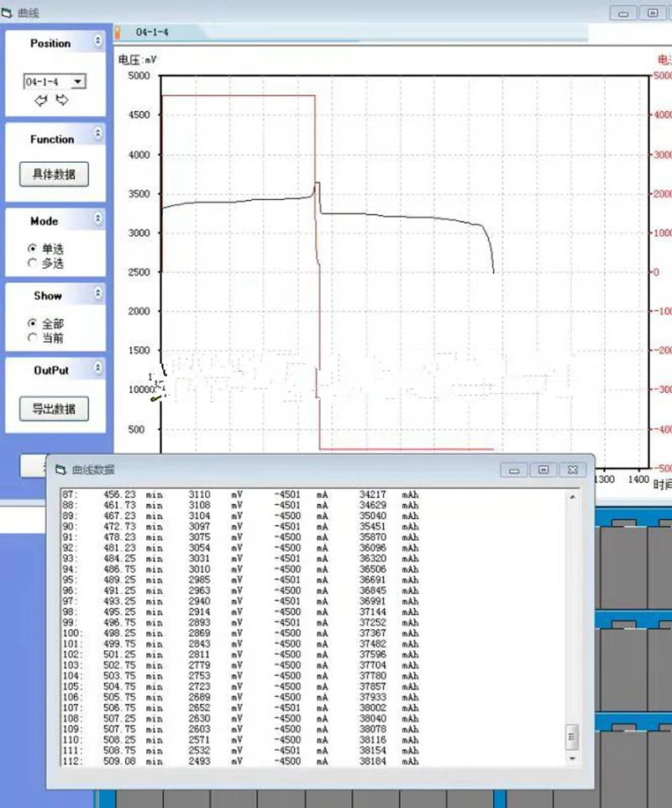This screenshot has height=808, width=672.
Task: Select data row 108: 507.25 min
Action: point(241,718)
